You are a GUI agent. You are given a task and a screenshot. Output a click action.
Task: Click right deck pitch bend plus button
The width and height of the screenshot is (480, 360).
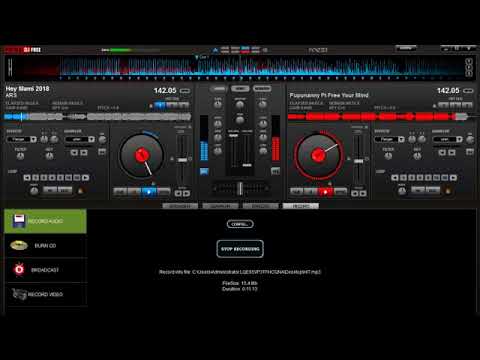[363, 193]
